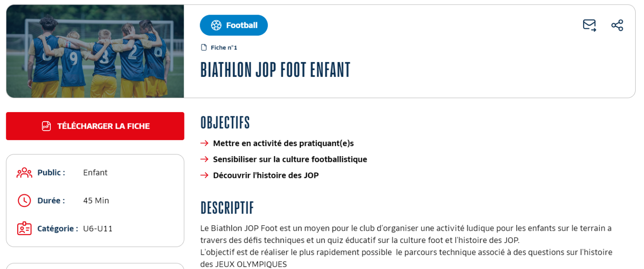Click the ID card icon beside Catégorie
This screenshot has height=269, width=644.
(x=24, y=228)
